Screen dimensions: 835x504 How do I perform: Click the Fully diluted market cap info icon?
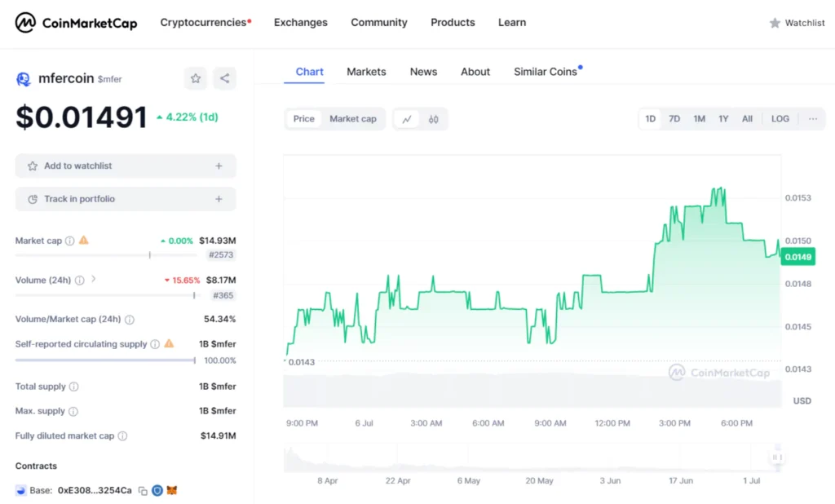122,435
